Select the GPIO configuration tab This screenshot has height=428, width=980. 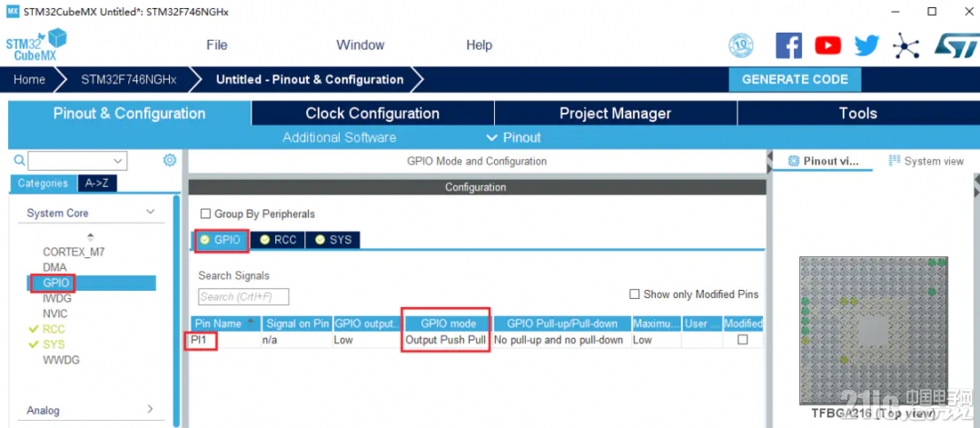click(x=222, y=240)
